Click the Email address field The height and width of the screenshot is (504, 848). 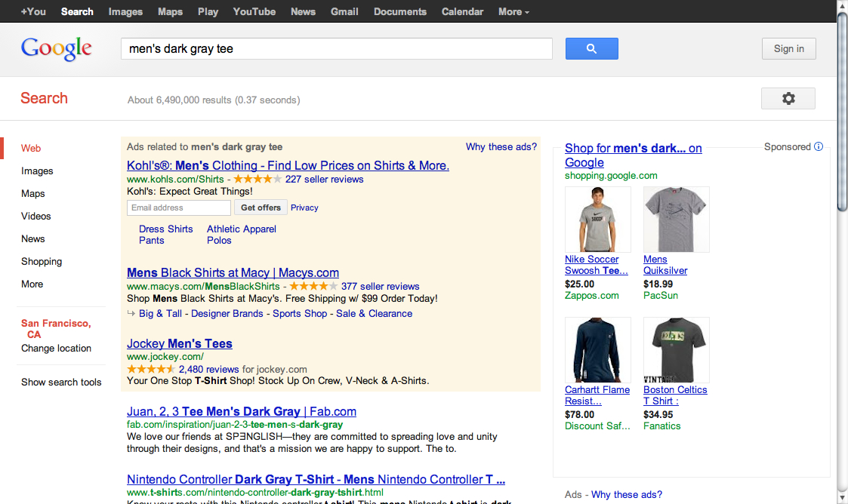coord(178,207)
